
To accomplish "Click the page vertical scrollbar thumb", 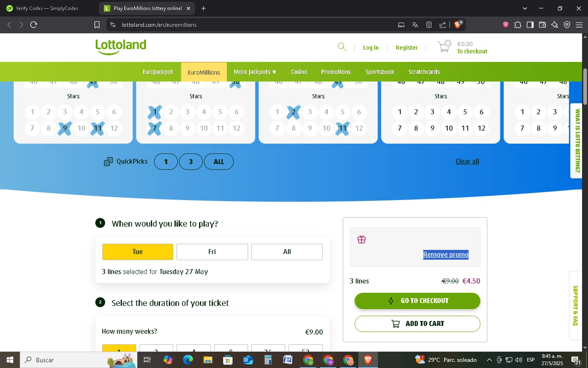I will (585, 87).
